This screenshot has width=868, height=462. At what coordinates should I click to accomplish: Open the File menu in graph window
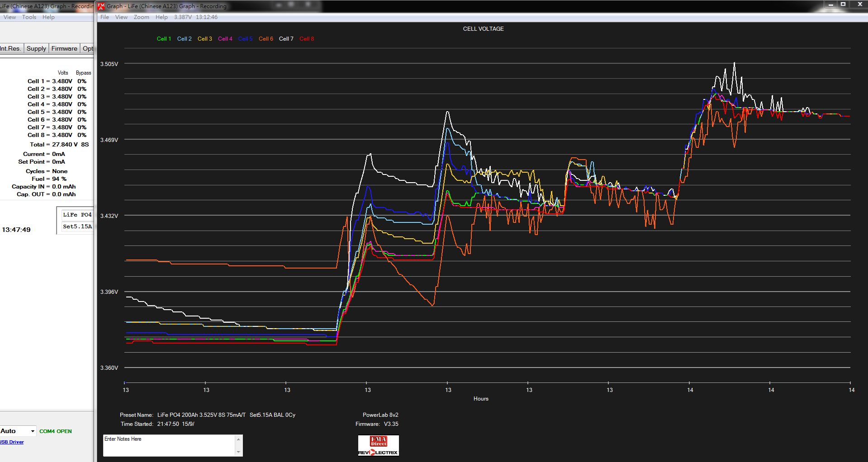(104, 17)
